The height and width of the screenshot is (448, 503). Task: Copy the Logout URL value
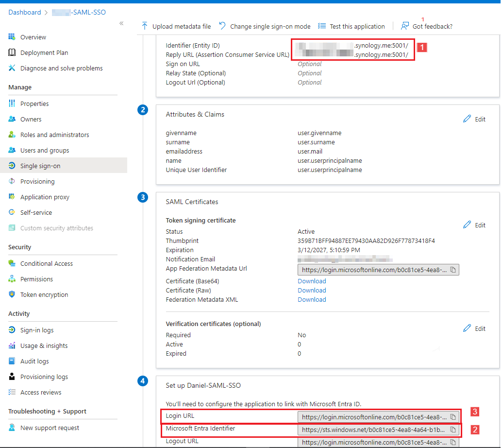[453, 442]
